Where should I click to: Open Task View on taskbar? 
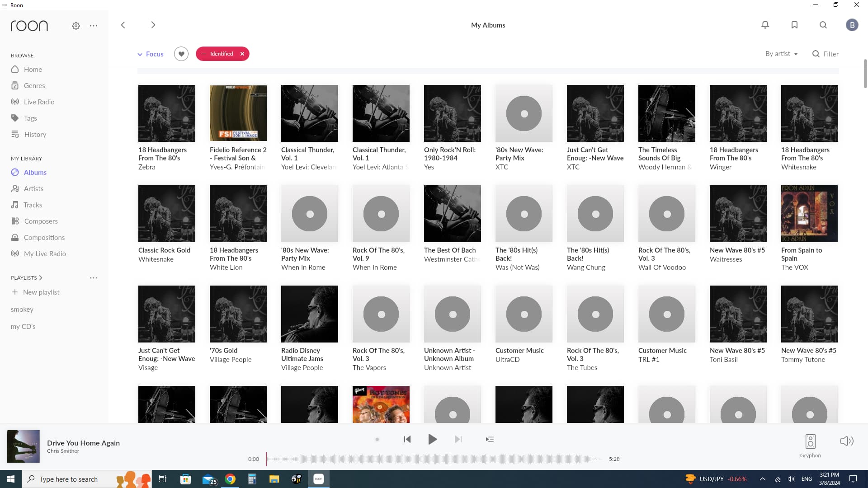pos(163,479)
